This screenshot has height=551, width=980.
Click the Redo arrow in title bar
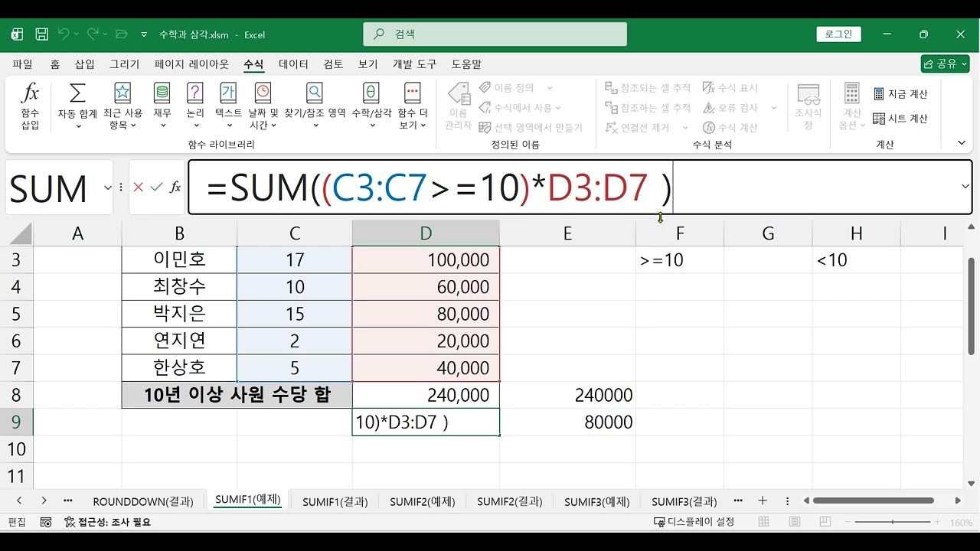click(x=93, y=34)
